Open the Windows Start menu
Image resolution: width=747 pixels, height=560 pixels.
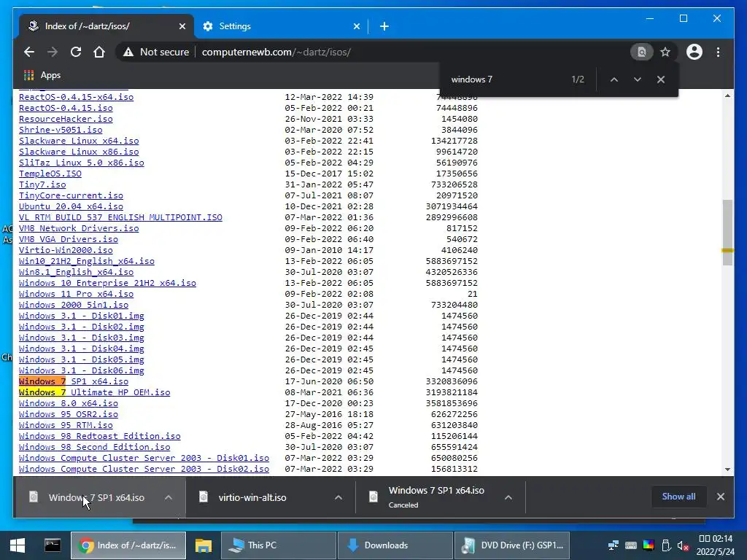pos(18,545)
